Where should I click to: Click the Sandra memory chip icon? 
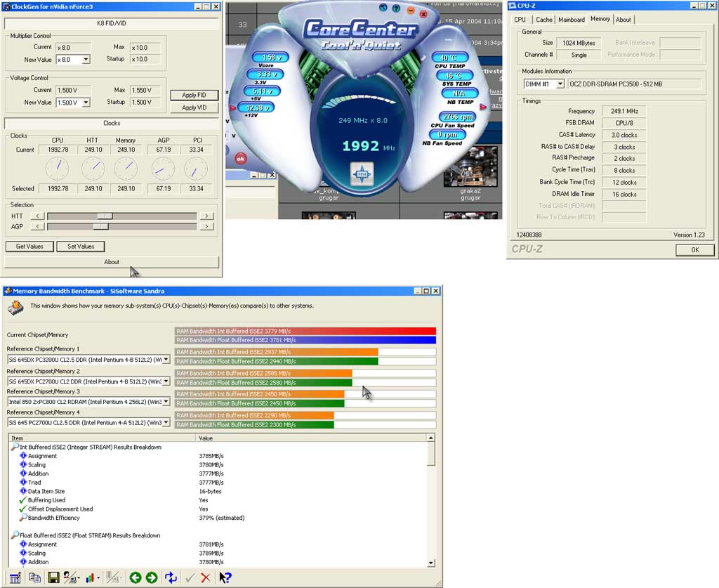click(16, 307)
